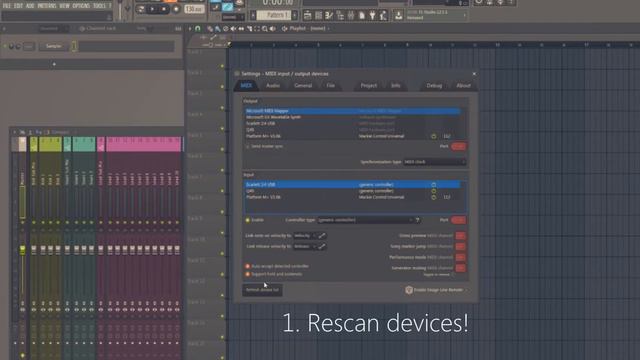640x360 pixels.
Task: Open the About settings tab
Action: pyautogui.click(x=463, y=85)
